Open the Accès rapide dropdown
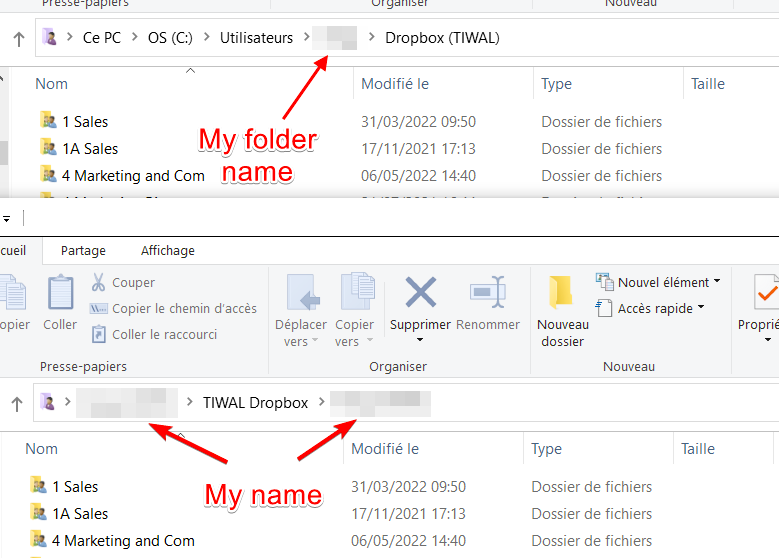 [x=701, y=307]
